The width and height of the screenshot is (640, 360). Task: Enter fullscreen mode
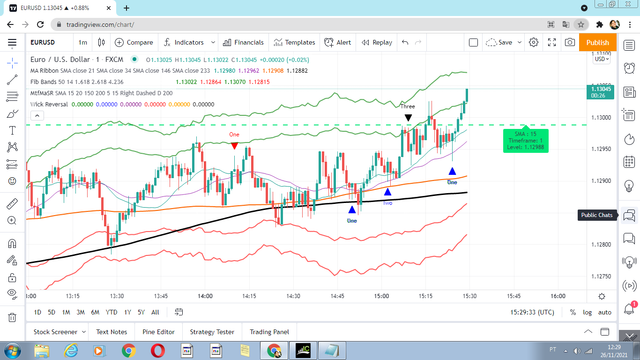click(x=552, y=42)
